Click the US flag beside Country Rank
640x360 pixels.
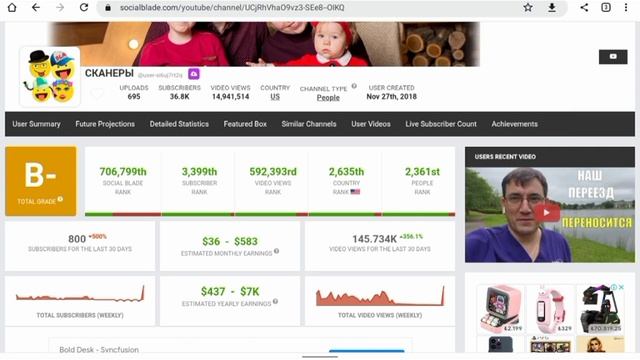(356, 192)
